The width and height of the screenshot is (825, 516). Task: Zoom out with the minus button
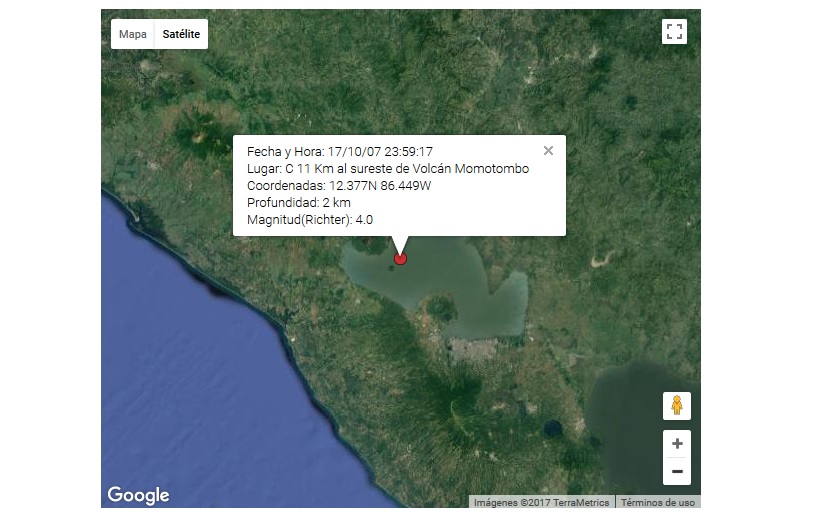pyautogui.click(x=677, y=471)
